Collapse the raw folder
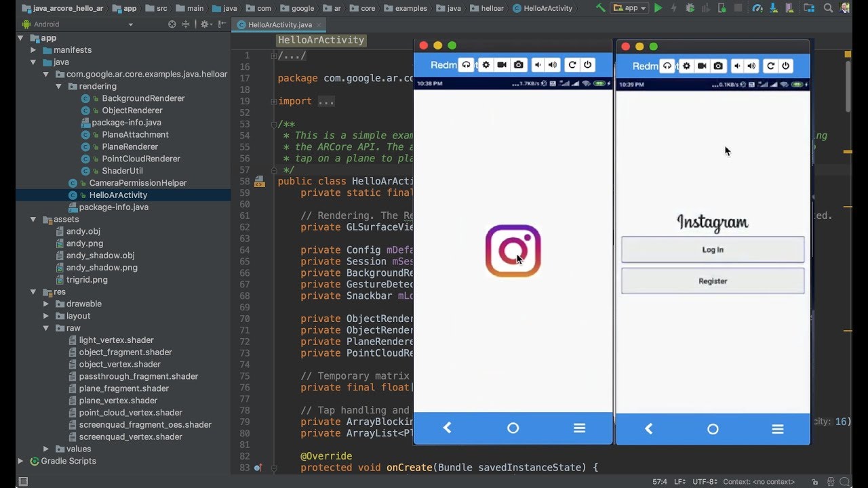The image size is (868, 488). 46,328
